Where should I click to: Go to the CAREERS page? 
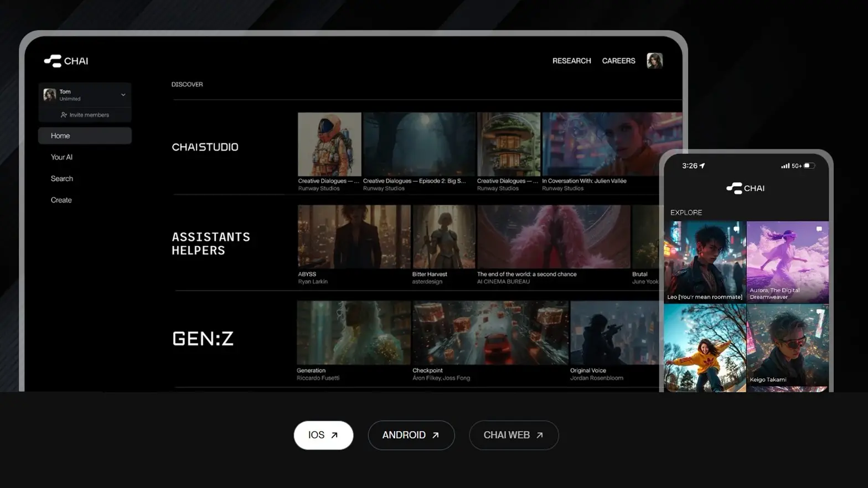pyautogui.click(x=619, y=61)
